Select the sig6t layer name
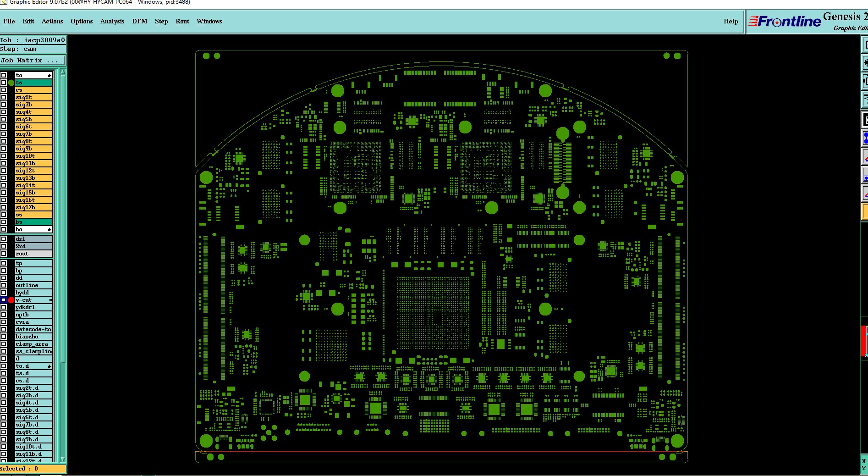 33,127
